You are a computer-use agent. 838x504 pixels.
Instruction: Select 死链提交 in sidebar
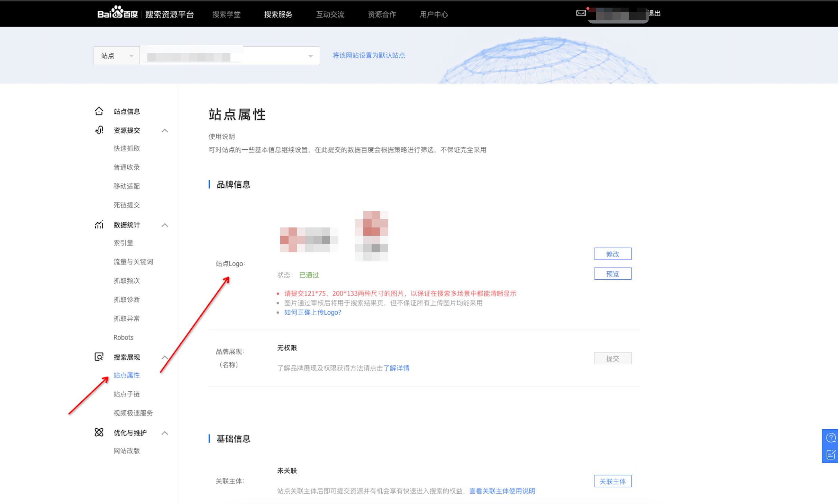pyautogui.click(x=127, y=205)
